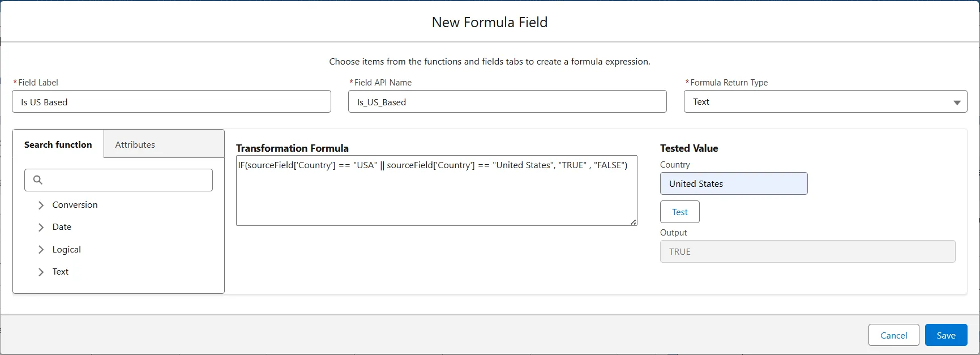Image resolution: width=980 pixels, height=355 pixels.
Task: Open the Formula Return Type dropdown
Action: 825,102
